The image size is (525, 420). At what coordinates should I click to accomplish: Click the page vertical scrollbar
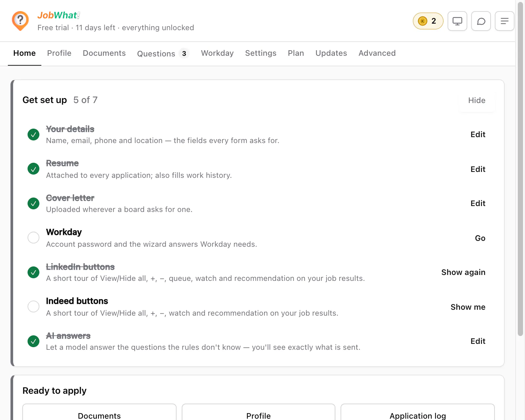520,169
